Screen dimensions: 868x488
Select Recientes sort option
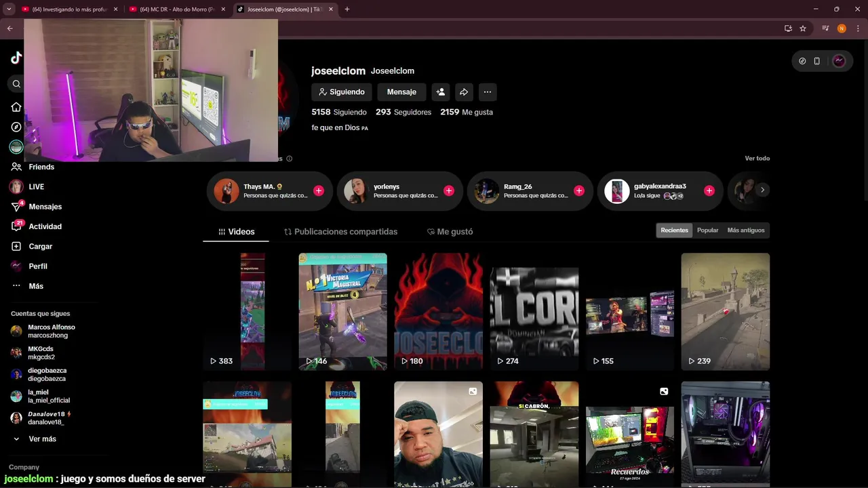click(674, 230)
